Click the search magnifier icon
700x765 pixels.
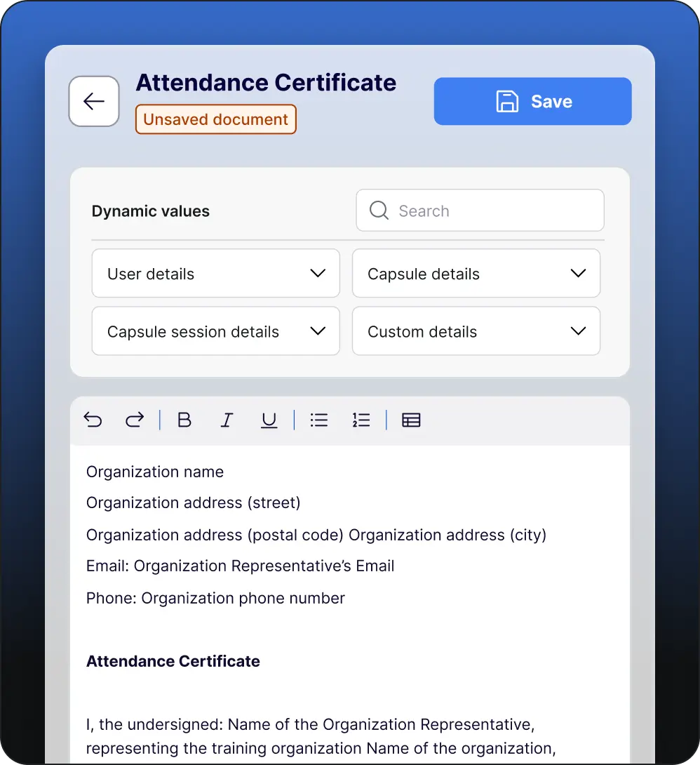pyautogui.click(x=379, y=210)
